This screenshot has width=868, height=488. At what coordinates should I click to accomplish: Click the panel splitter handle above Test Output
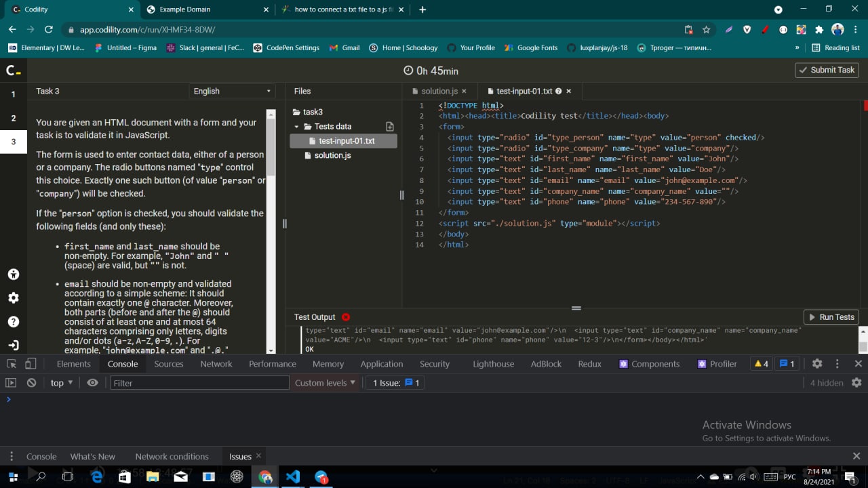click(x=576, y=308)
